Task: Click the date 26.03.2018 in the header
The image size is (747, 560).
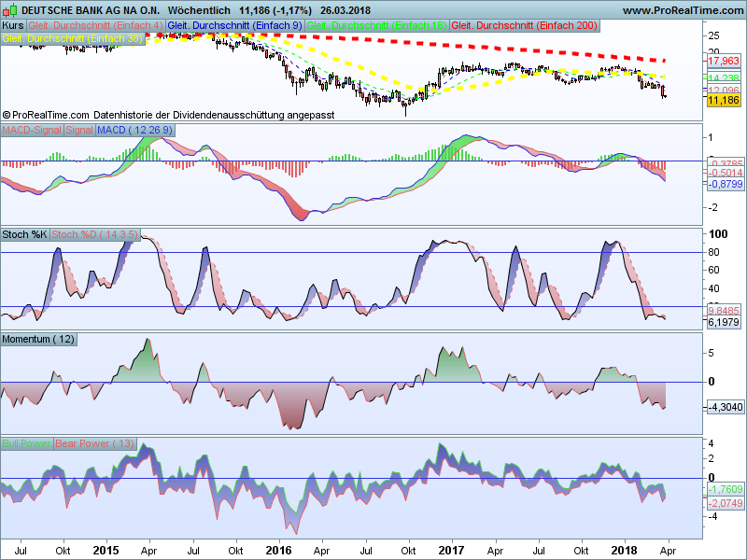Action: (345, 10)
